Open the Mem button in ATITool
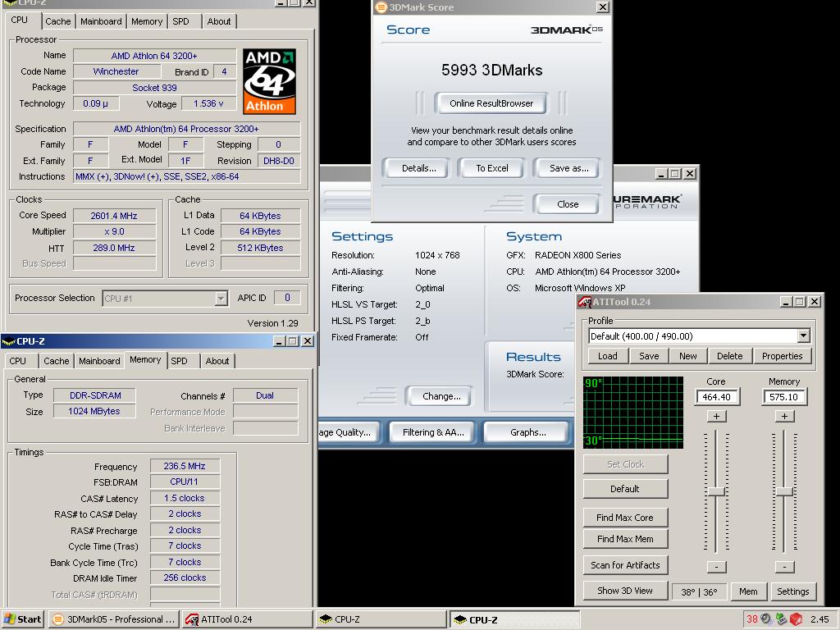Screen dimensions: 840x630 tap(748, 591)
